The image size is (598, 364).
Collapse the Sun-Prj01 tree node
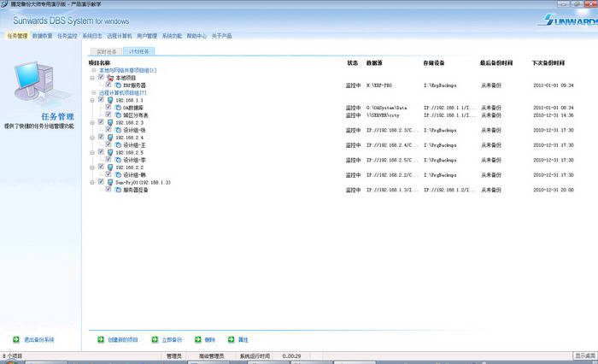coord(92,183)
